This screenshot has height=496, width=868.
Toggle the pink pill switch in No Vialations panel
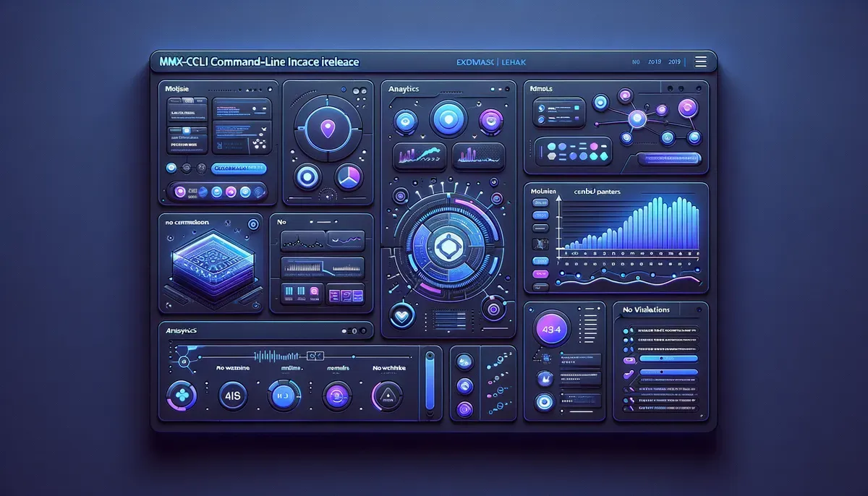[x=629, y=359]
